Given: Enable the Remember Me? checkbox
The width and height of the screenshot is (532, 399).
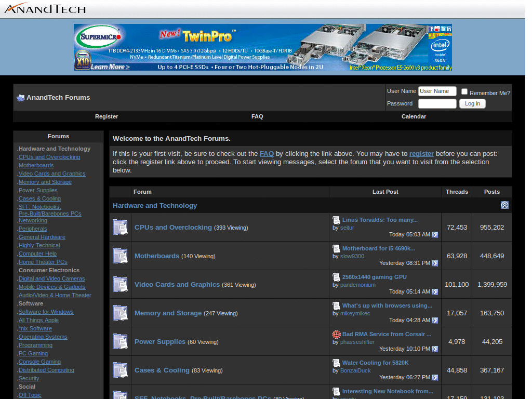Looking at the screenshot, I should (x=464, y=91).
